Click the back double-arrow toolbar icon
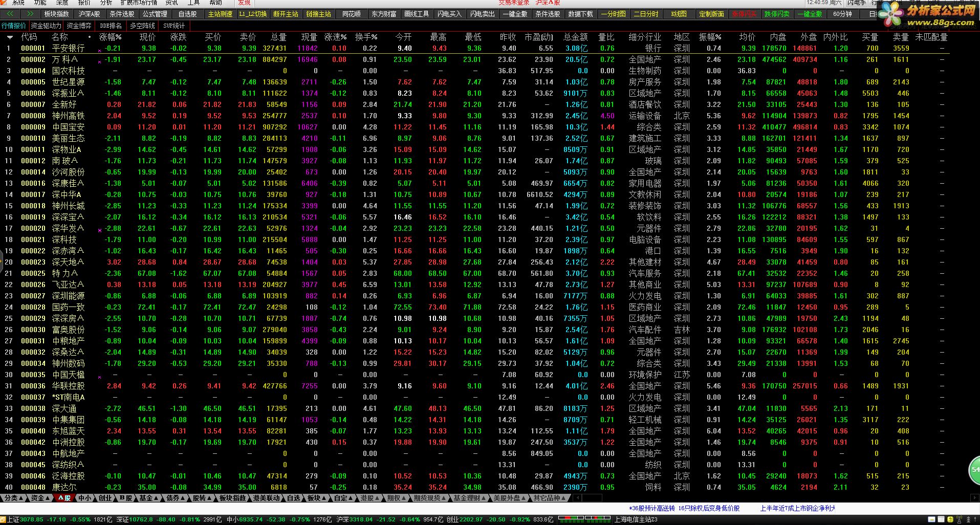This screenshot has width=980, height=525. (10, 14)
